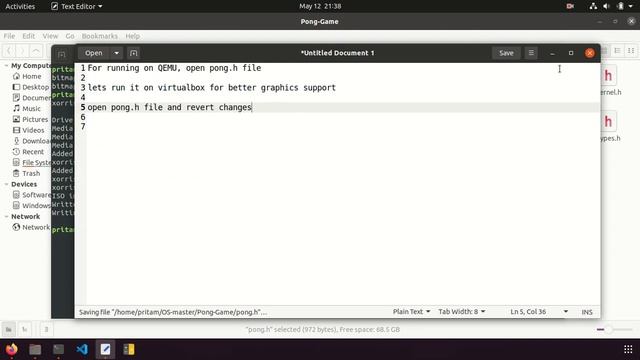
Task: Open Go menu in file manager
Action: pos(70,36)
